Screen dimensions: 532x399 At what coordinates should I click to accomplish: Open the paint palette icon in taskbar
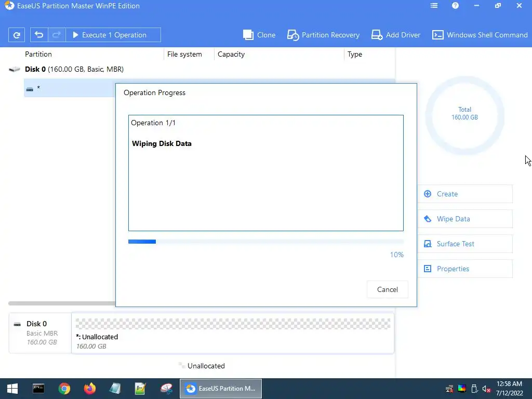[x=166, y=389]
